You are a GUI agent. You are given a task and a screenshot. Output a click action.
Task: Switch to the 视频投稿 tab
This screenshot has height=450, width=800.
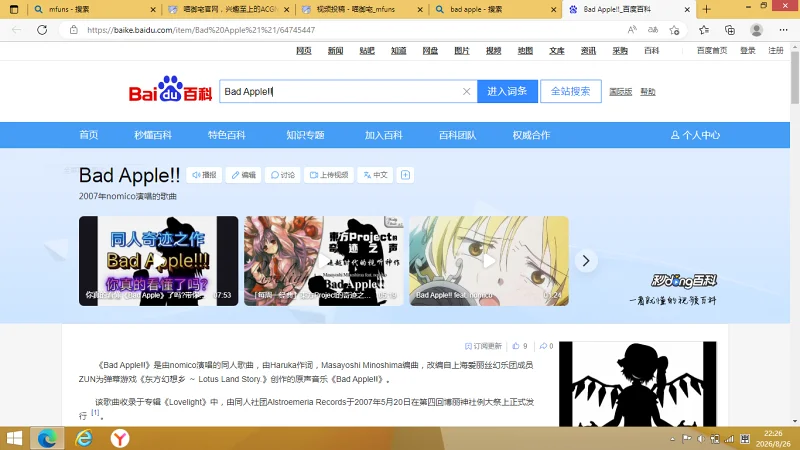click(361, 9)
